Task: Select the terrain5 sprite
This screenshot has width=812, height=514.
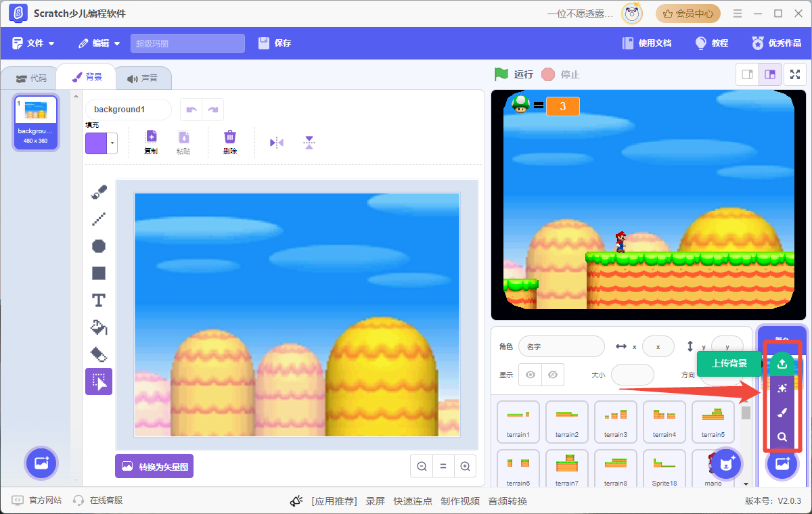Action: (x=713, y=422)
